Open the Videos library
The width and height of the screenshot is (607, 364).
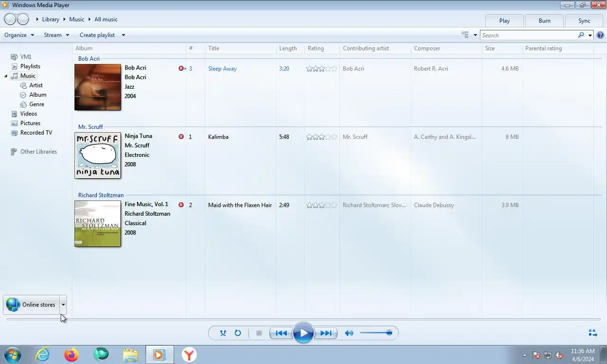tap(28, 114)
